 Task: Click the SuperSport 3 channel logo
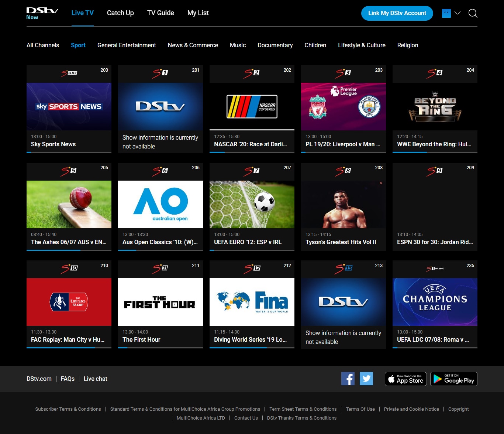point(343,73)
